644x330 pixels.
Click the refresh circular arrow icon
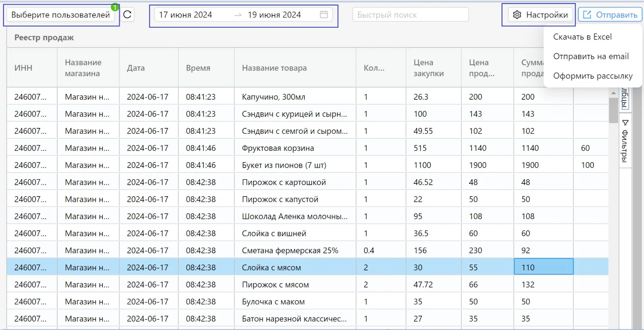pos(127,15)
